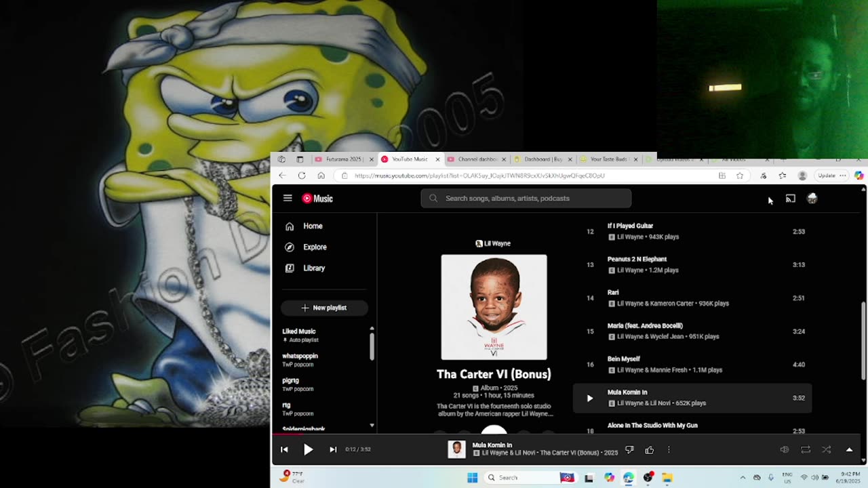The image size is (868, 488).
Task: Go back in the browser
Action: tap(282, 176)
